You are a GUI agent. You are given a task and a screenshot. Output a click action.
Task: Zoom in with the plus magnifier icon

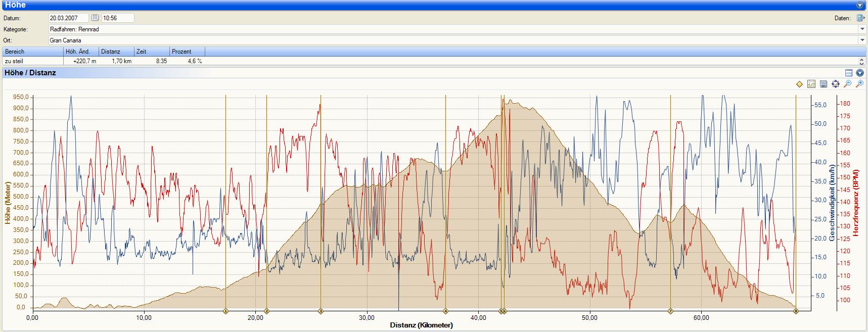859,84
